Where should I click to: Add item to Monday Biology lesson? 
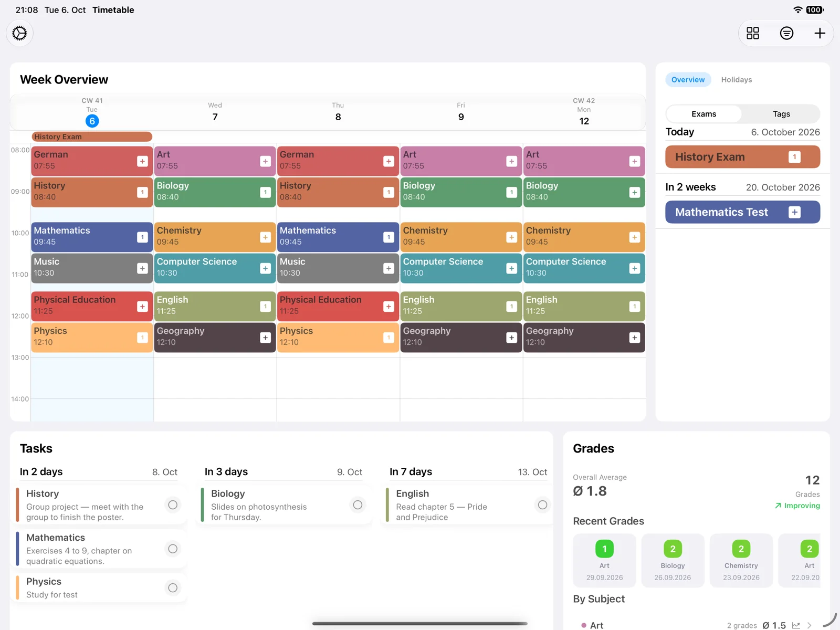[635, 192]
